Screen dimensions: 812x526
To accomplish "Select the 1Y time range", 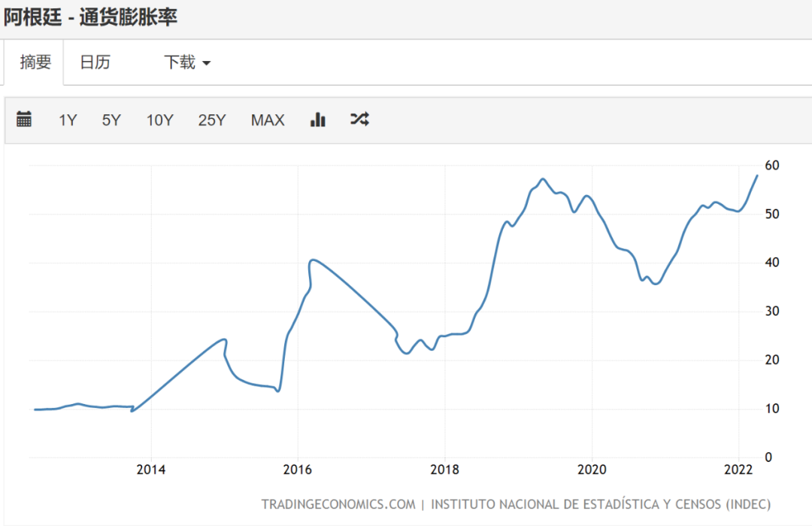I will pyautogui.click(x=68, y=120).
